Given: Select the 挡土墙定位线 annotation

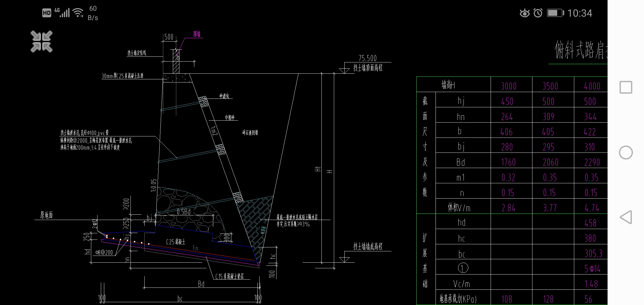Looking at the screenshot, I should (x=137, y=53).
